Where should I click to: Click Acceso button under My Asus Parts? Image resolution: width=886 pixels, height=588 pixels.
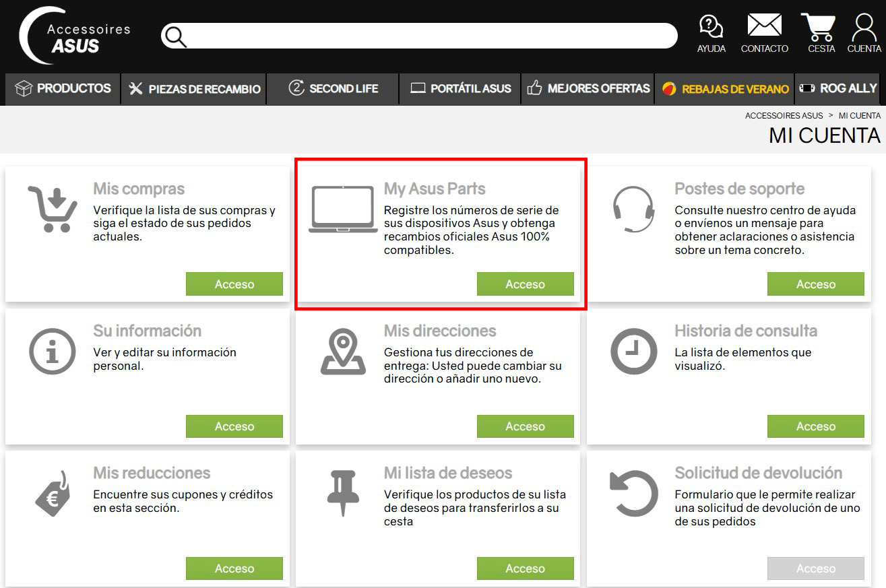coord(525,284)
